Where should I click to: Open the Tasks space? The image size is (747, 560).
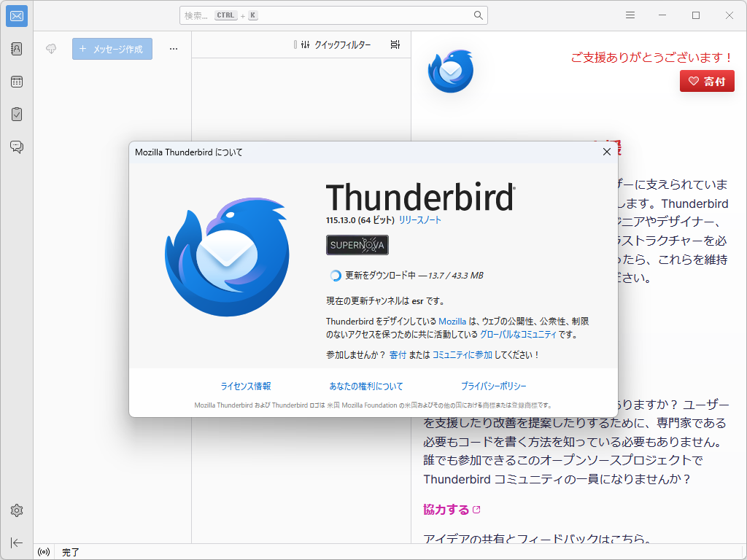click(x=16, y=114)
